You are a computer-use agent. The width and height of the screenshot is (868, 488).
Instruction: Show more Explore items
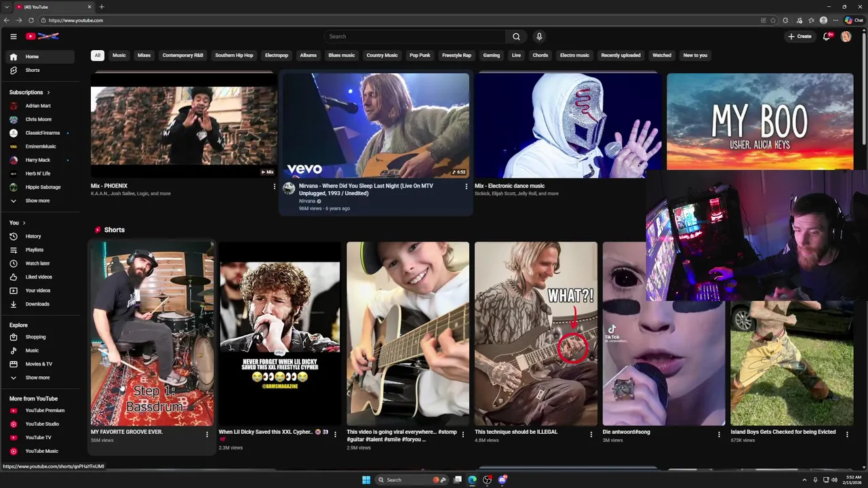click(39, 378)
